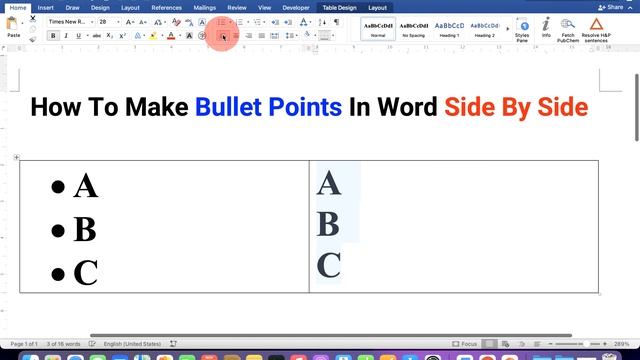This screenshot has width=640, height=360.
Task: Toggle bold formatting
Action: (x=53, y=36)
